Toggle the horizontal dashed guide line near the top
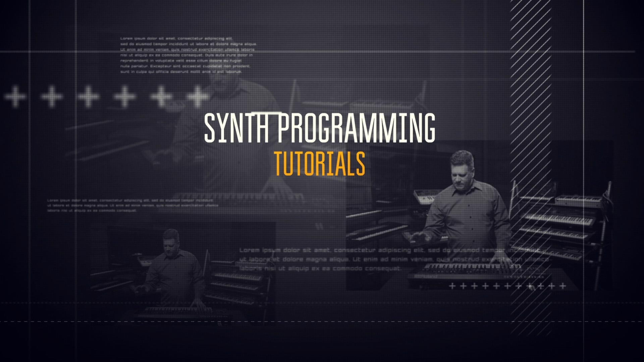The width and height of the screenshot is (644, 362). pos(322,51)
